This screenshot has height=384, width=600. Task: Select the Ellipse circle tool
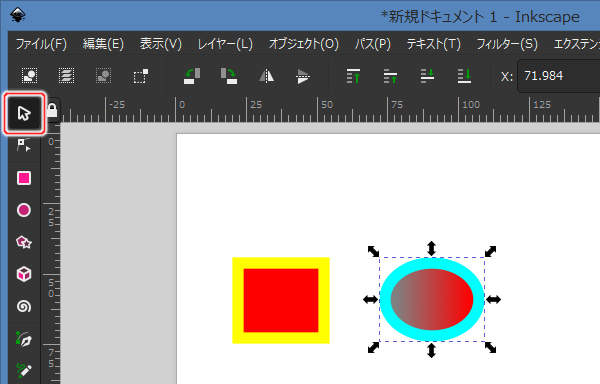[x=24, y=210]
